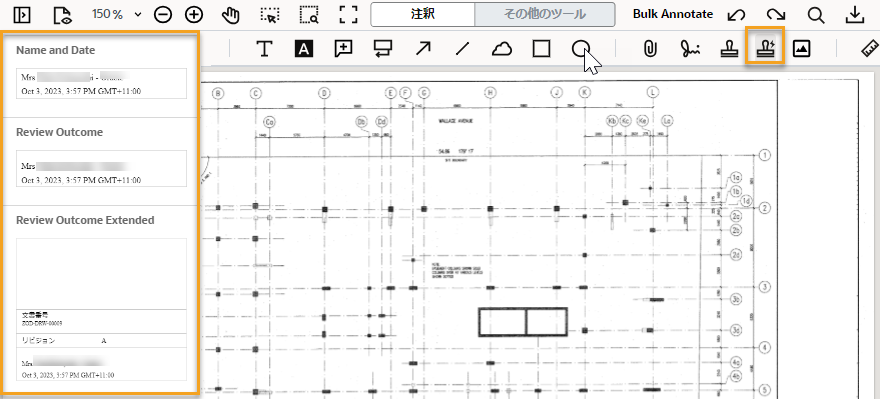Pick the Name and Date stamp preview
This screenshot has width=880, height=399.
coord(102,84)
